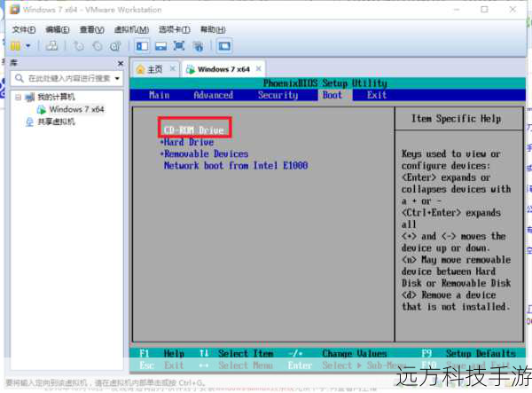Click the revert to snapshot clock icon

[x=98, y=46]
